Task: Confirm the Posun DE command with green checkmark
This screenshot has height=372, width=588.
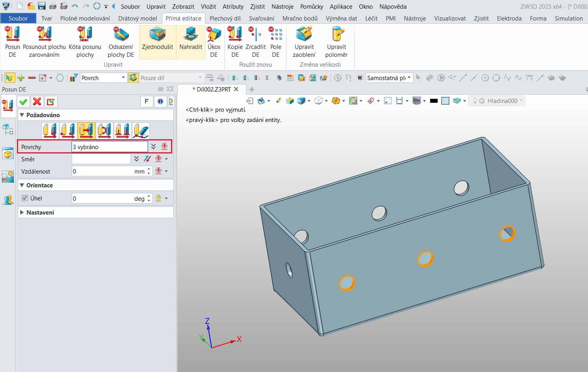Action: pos(23,102)
